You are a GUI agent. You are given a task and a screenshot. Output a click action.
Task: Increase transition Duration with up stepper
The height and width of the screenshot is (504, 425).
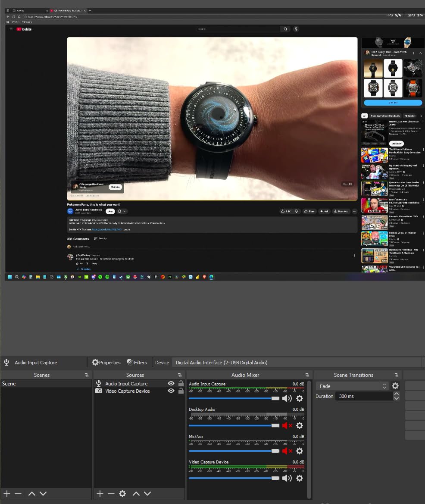[x=397, y=394]
